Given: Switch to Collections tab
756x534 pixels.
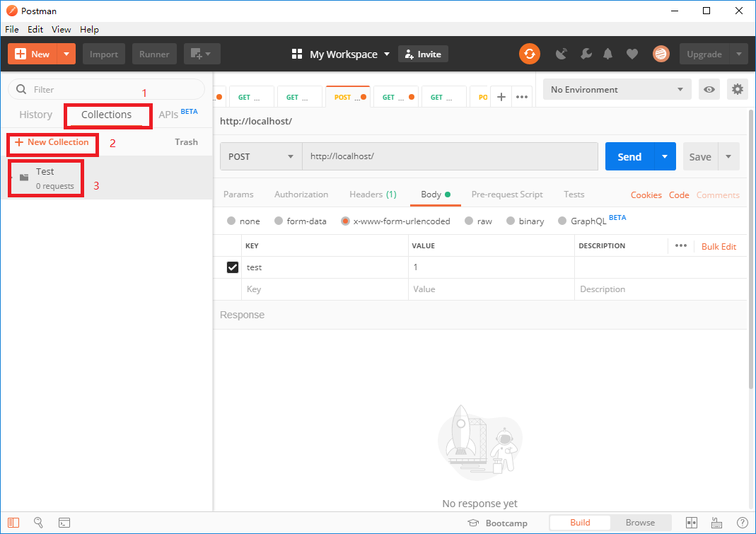Looking at the screenshot, I should [x=107, y=115].
